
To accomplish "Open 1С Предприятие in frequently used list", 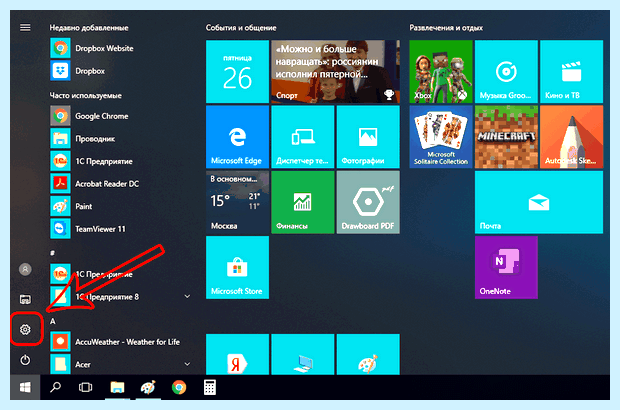I will pos(92,161).
